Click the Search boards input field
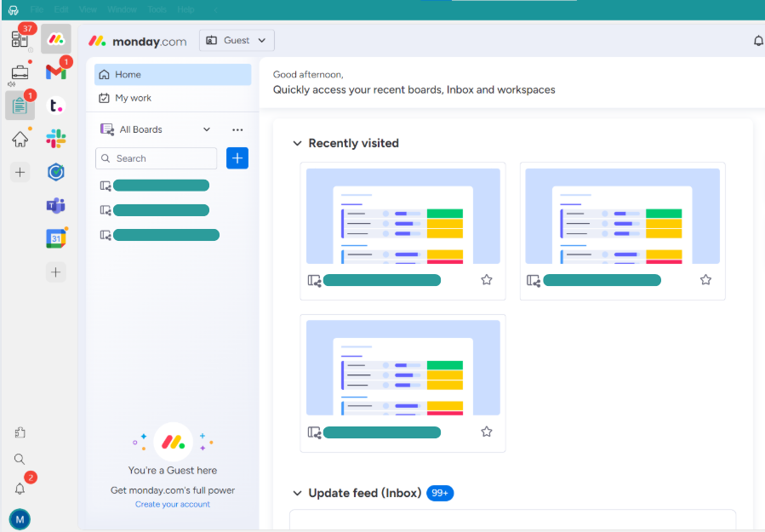Viewport: 765px width, 532px height. point(156,158)
